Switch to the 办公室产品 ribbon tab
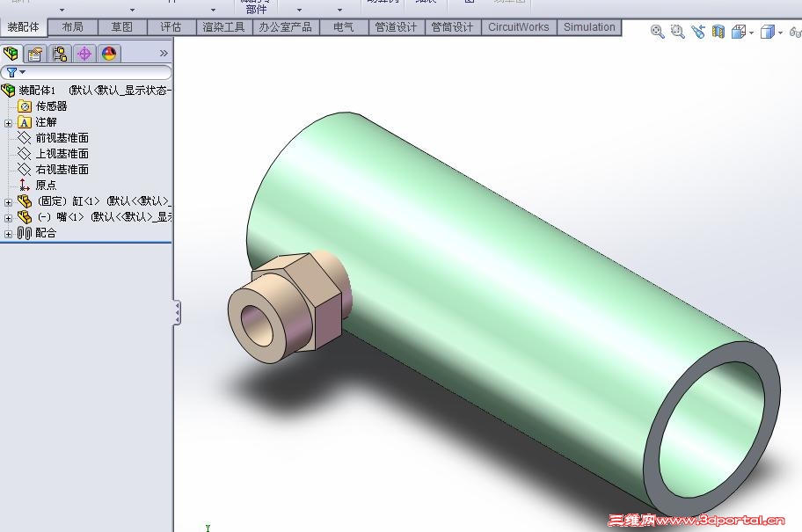The image size is (802, 532). coord(286,27)
